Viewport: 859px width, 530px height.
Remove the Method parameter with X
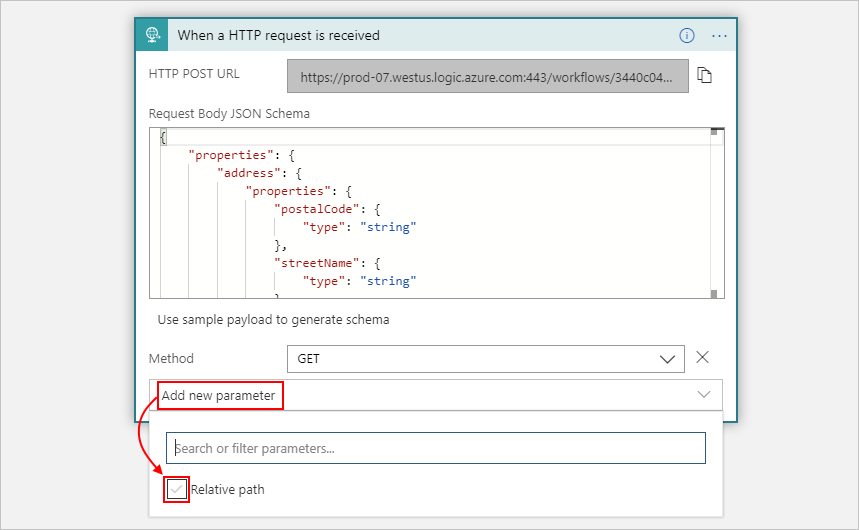point(702,358)
